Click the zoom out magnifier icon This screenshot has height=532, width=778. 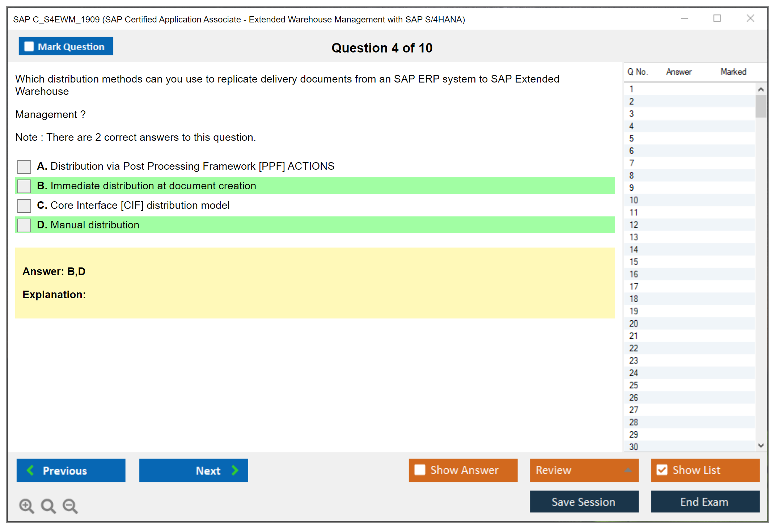click(70, 506)
